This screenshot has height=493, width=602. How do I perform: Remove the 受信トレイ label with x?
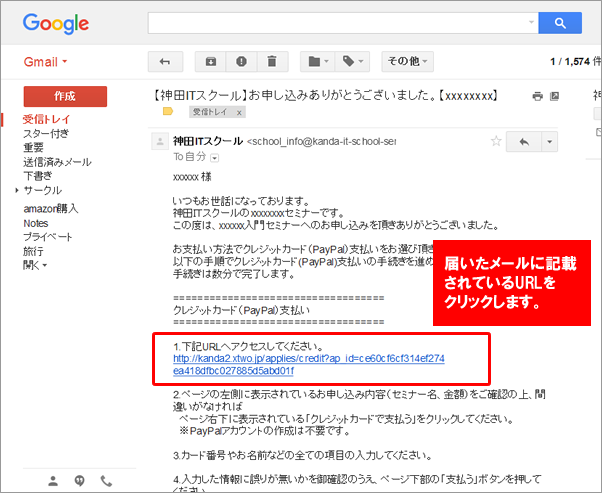pyautogui.click(x=239, y=112)
